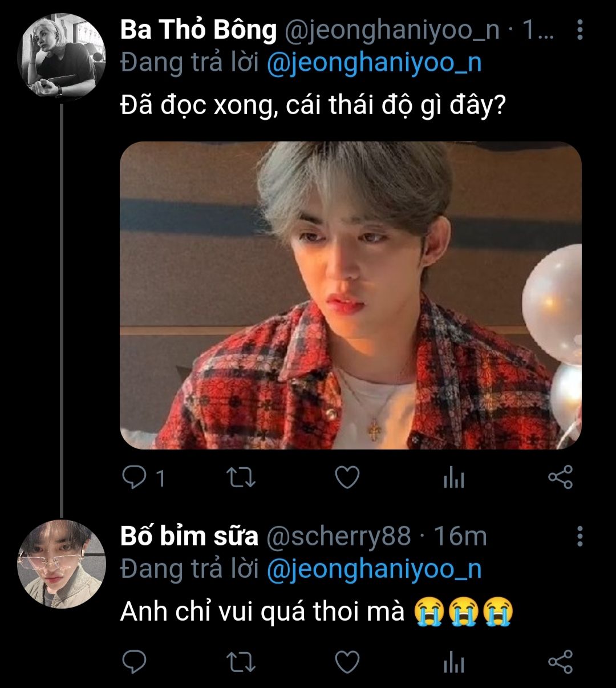616x688 pixels.
Task: View analytics for Ba Thỏ Bông's tweet
Action: [x=453, y=478]
